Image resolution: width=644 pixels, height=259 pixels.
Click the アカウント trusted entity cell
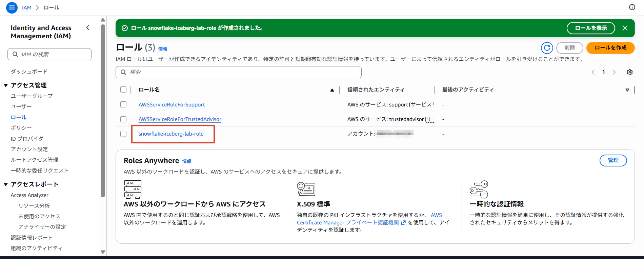380,134
